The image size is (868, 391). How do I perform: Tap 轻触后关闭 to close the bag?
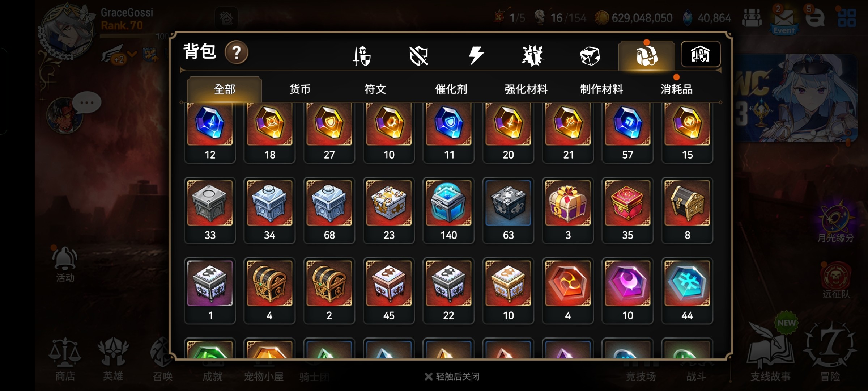(452, 377)
